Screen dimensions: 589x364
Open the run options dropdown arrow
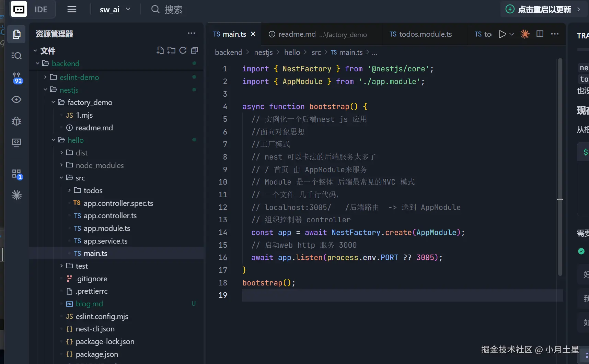(512, 34)
